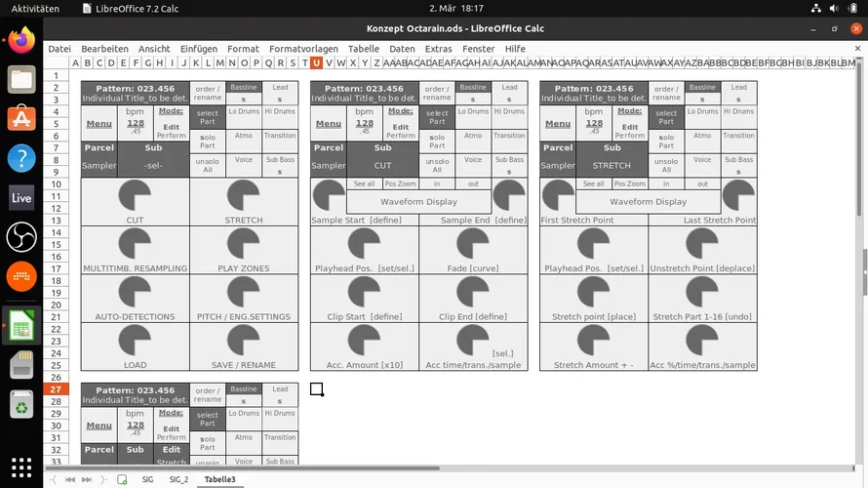Click the battery tray icon
The width and height of the screenshot is (868, 488).
click(853, 9)
